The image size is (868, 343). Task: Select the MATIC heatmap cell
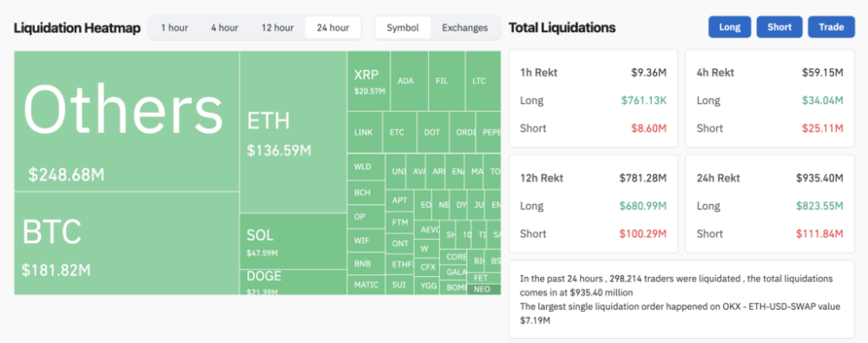click(366, 285)
